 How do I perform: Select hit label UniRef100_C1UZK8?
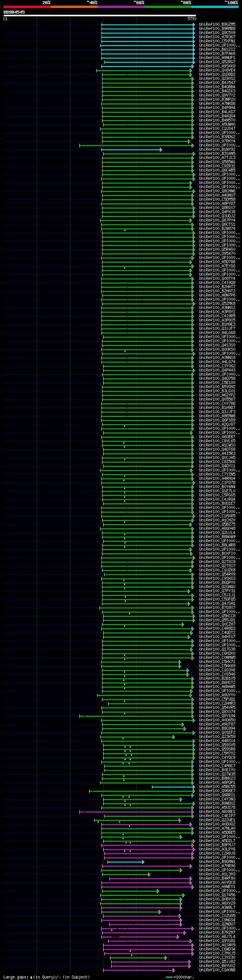click(217, 570)
